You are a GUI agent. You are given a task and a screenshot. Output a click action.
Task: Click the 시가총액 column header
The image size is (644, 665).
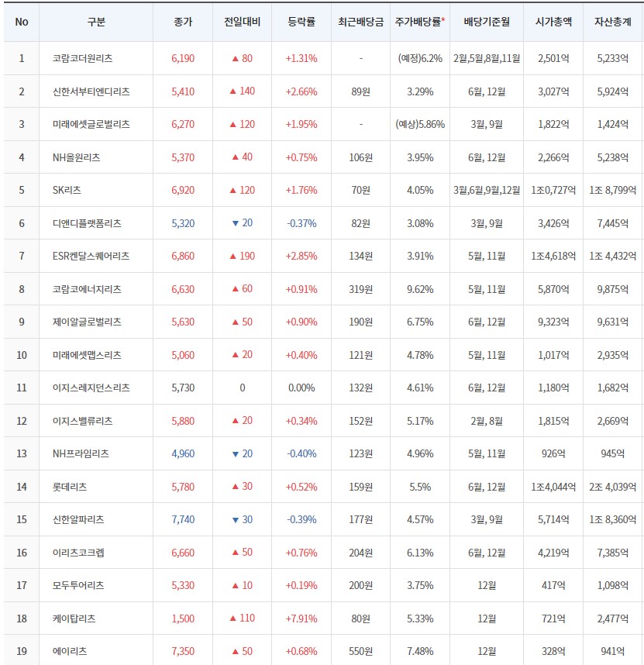553,22
